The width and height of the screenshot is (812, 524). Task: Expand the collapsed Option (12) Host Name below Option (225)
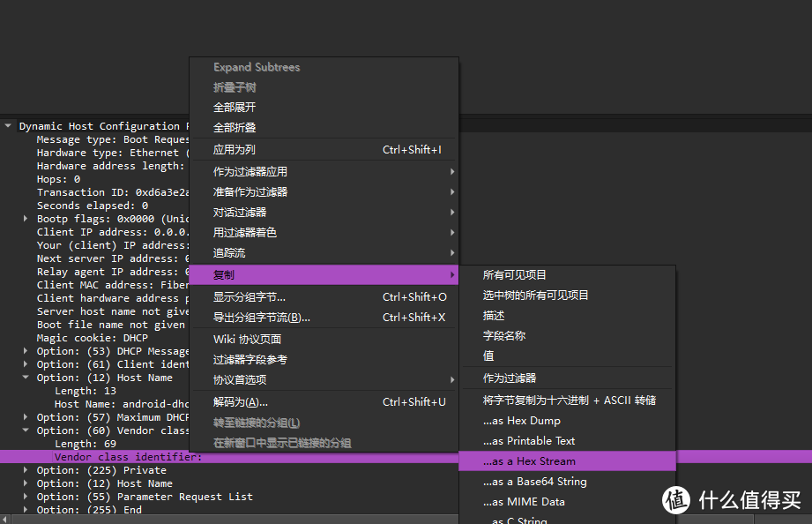(x=26, y=483)
